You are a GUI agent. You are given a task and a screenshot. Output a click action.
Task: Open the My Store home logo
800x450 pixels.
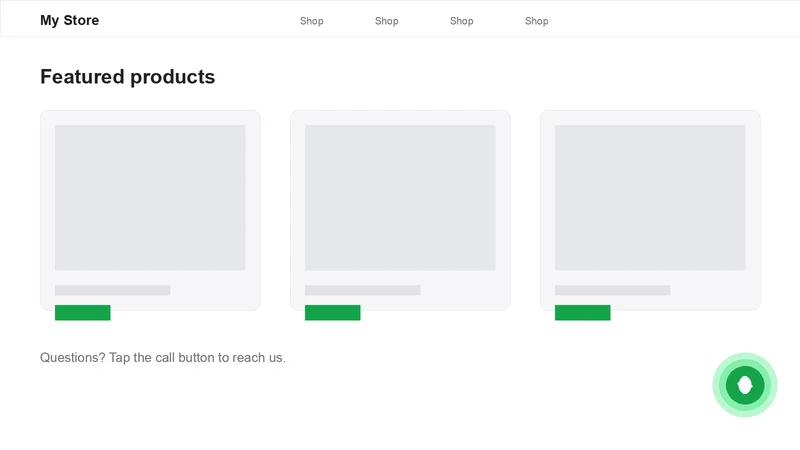(x=69, y=20)
